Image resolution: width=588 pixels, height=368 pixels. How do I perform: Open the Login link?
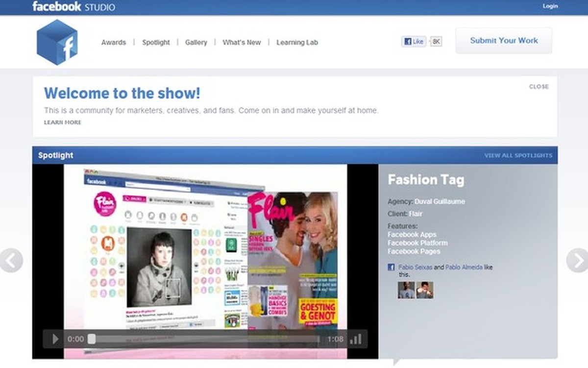(550, 6)
